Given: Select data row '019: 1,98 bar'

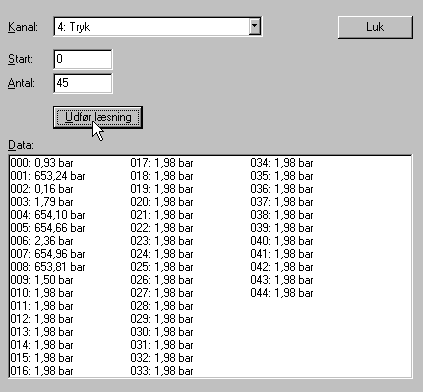Looking at the screenshot, I should click(162, 189).
